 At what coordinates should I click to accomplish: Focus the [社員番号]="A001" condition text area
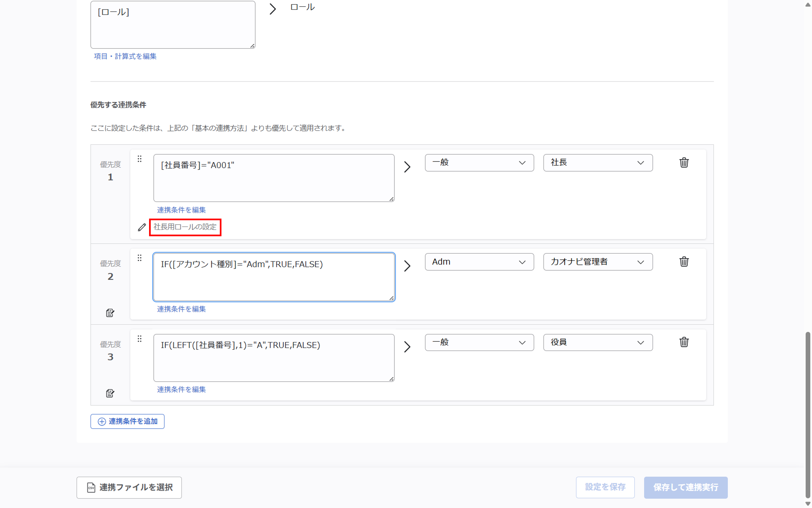click(274, 178)
